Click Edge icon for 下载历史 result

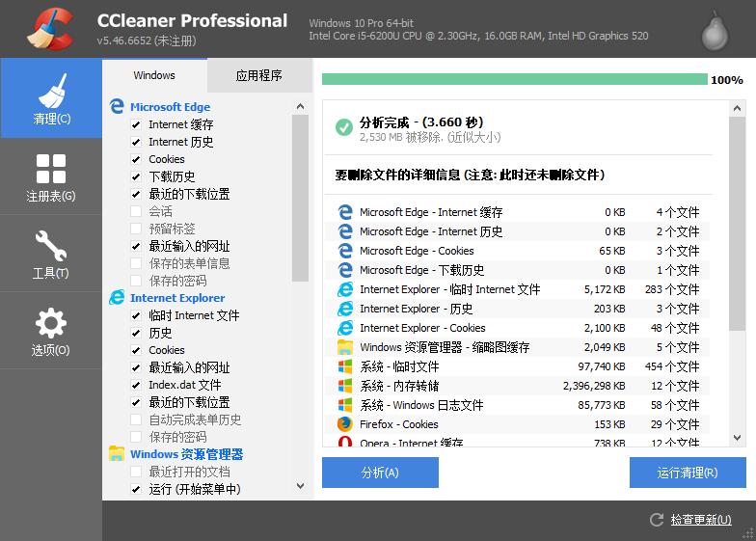pyautogui.click(x=345, y=270)
